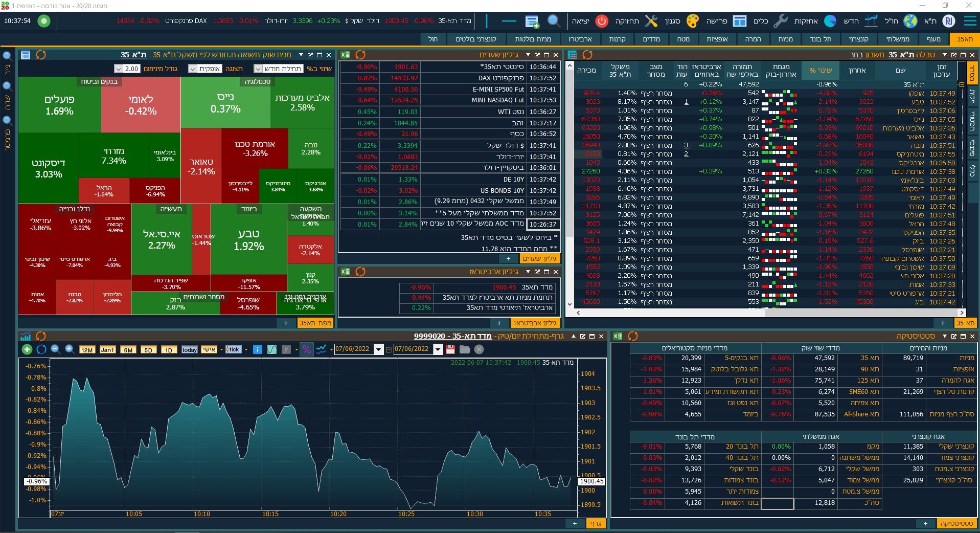Click the maintenance tools icon
This screenshot has height=533, width=980.
[651, 21]
